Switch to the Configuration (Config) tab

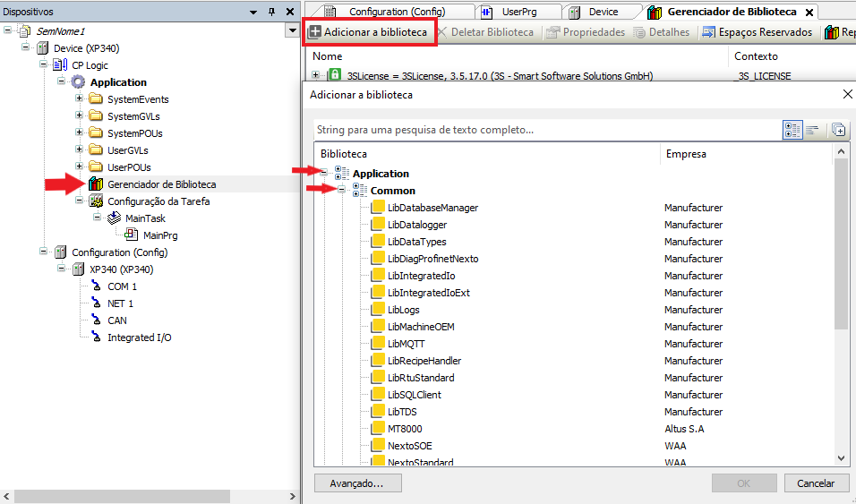[396, 12]
